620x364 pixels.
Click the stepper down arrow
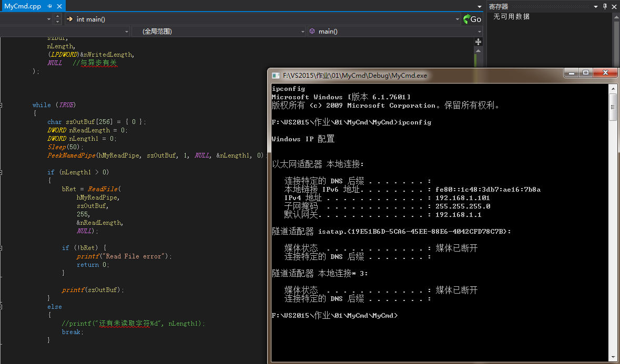pos(58,22)
